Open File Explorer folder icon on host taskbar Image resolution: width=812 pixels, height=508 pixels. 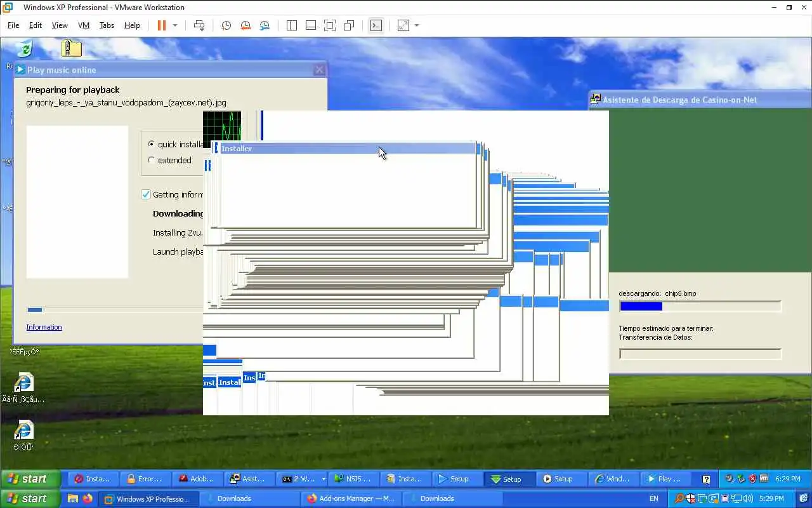(x=73, y=498)
